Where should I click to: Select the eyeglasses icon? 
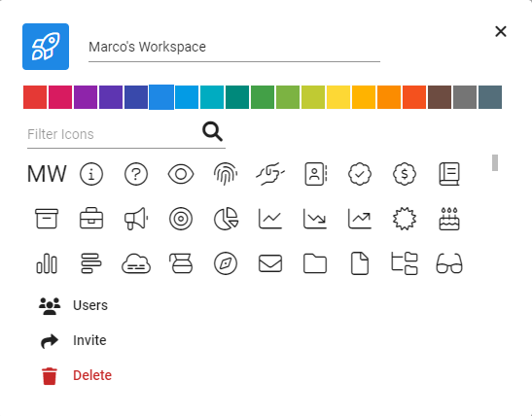(x=449, y=263)
